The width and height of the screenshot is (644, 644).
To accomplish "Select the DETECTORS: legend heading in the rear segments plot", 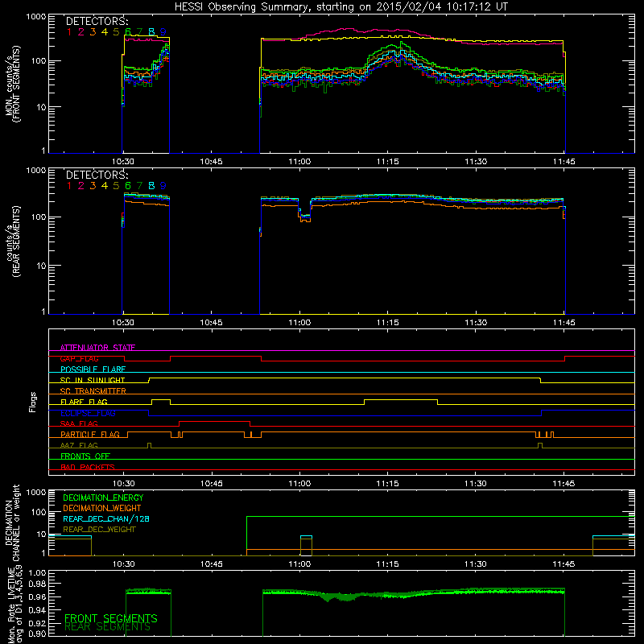I will point(97,175).
